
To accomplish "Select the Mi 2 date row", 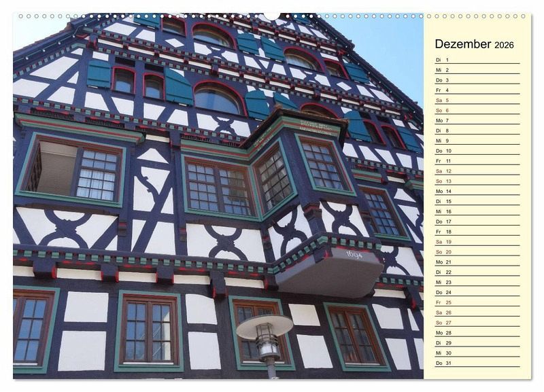I will tap(477, 70).
